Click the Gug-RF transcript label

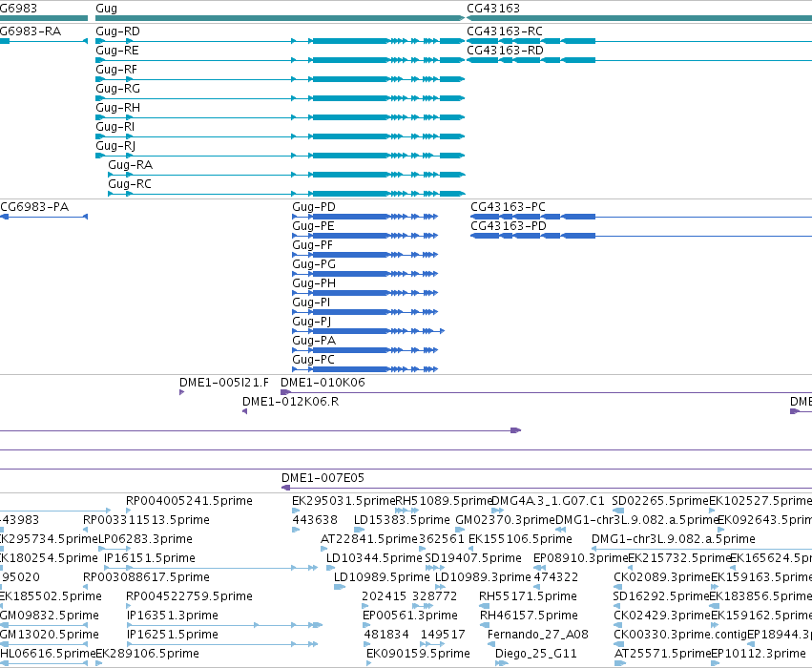tap(116, 70)
